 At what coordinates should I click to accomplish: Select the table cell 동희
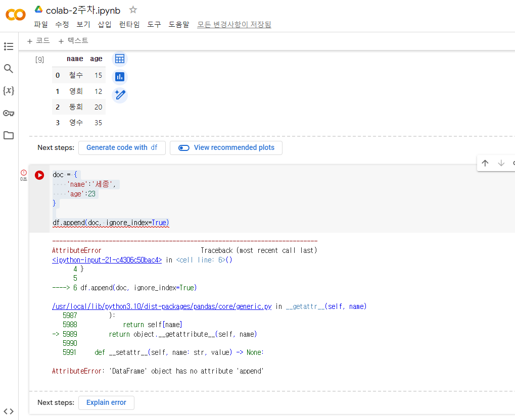tap(76, 107)
